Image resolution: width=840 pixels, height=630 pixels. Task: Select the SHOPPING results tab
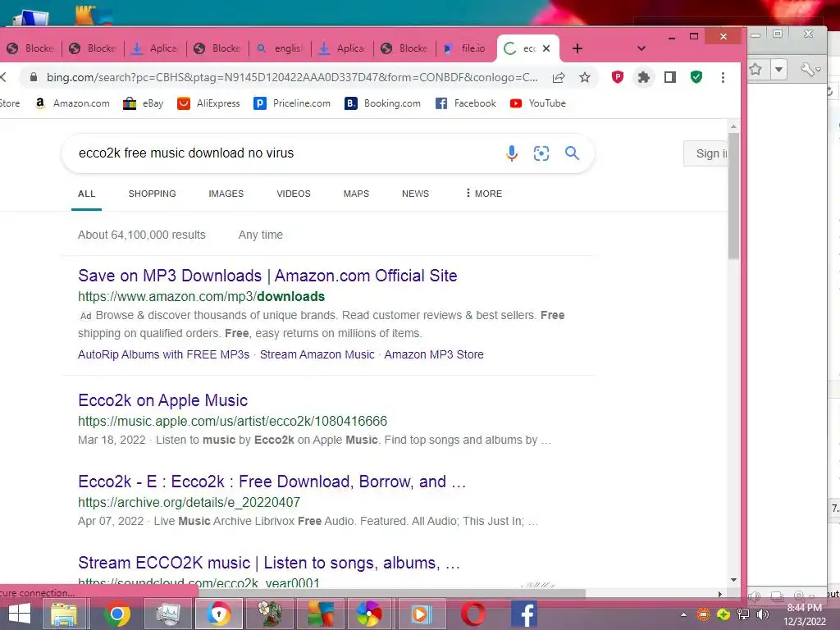tap(152, 194)
